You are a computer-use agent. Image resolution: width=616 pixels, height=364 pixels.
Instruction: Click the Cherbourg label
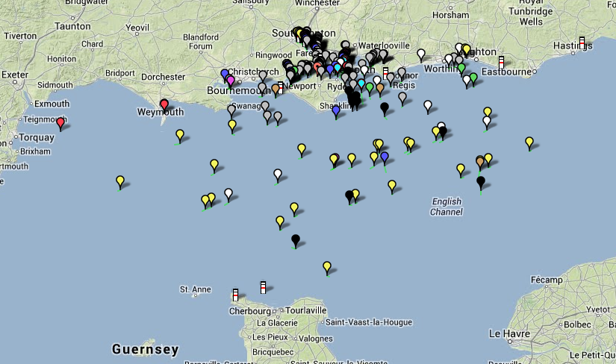[x=250, y=311]
